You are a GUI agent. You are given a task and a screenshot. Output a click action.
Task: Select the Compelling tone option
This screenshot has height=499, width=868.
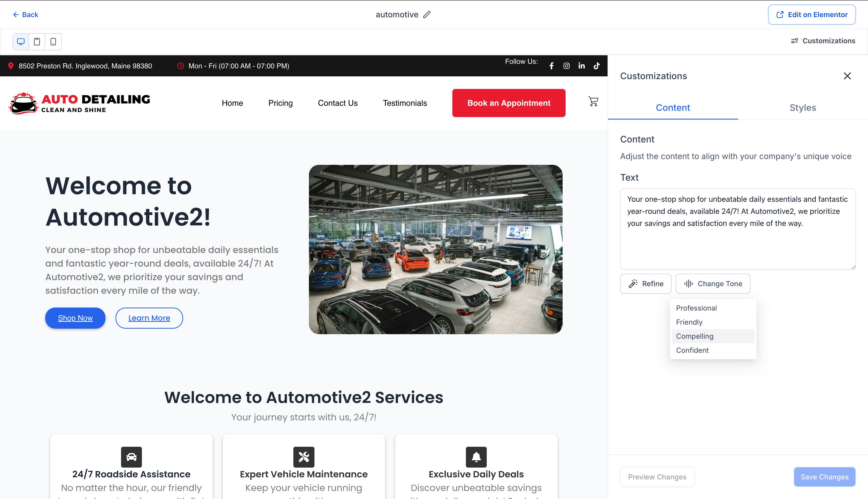(x=695, y=336)
